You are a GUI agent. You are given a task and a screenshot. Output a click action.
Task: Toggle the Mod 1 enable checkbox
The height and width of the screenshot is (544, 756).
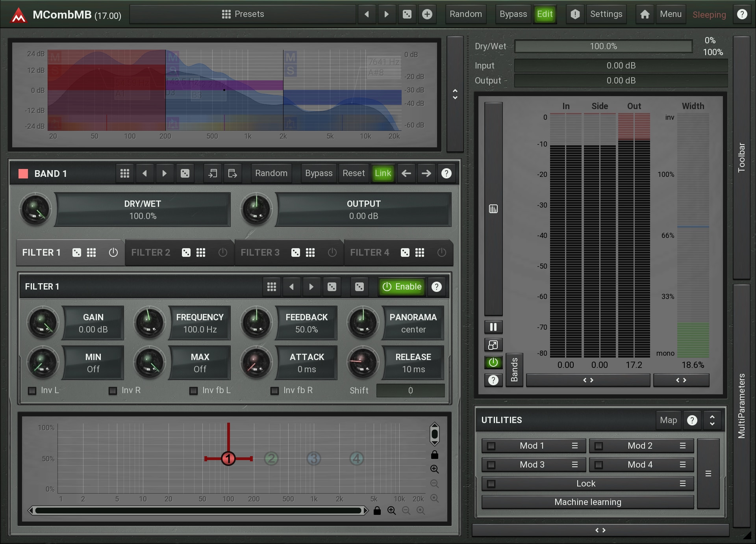(491, 446)
